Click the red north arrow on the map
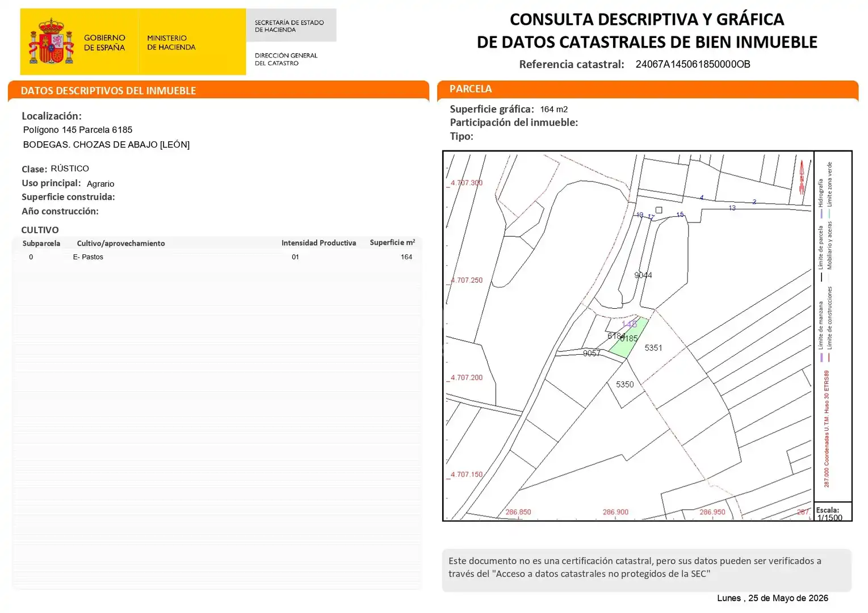Screen dimensions: 868x613 click(x=802, y=177)
